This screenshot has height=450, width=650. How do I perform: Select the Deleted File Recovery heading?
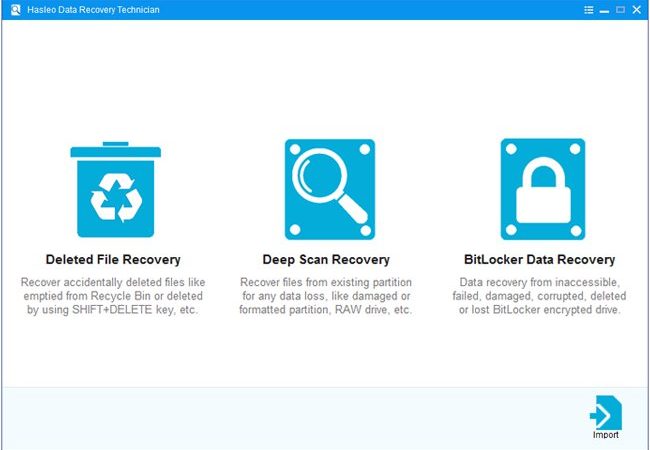[113, 260]
